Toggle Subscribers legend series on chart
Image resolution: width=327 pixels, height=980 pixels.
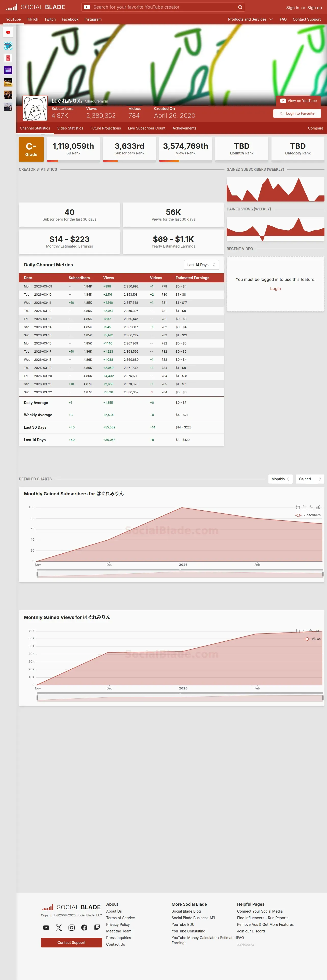(308, 515)
